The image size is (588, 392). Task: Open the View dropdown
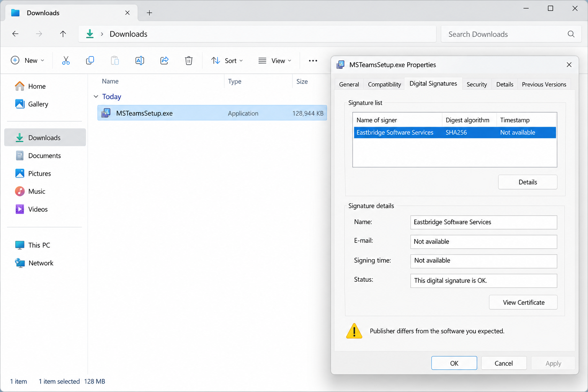coord(275,60)
